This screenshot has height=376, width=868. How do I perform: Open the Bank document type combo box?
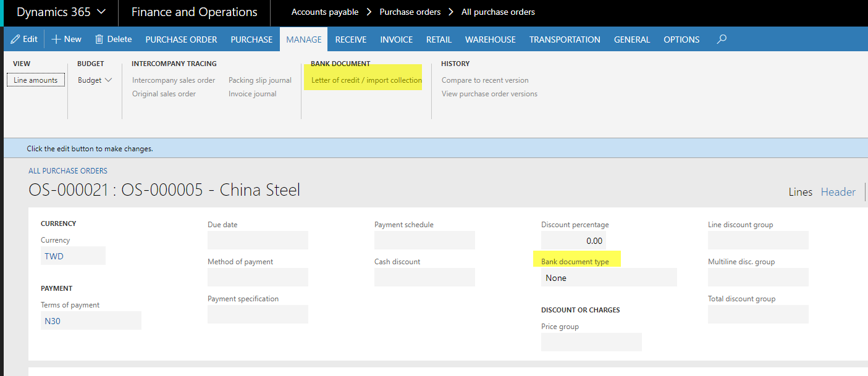tap(609, 278)
